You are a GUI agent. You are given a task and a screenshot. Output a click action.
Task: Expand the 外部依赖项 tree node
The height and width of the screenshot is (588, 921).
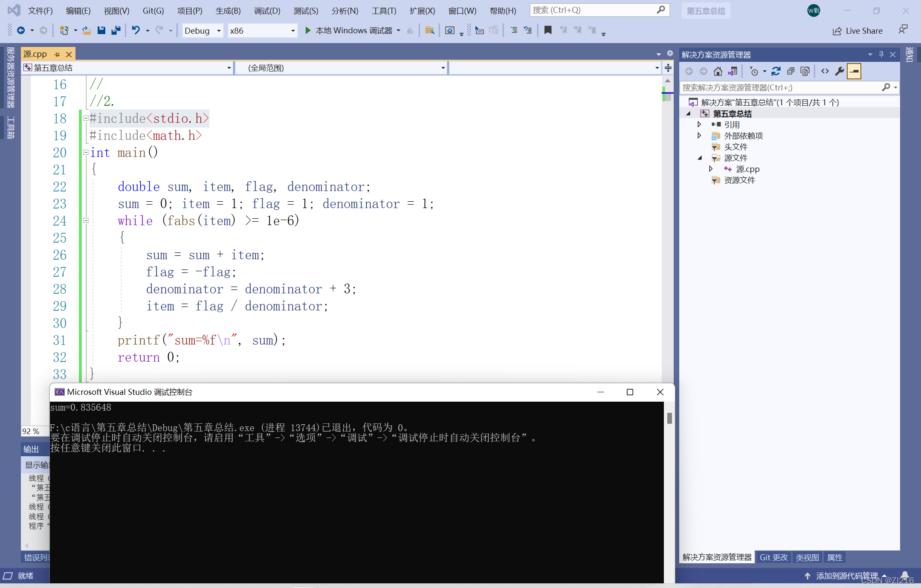point(699,136)
